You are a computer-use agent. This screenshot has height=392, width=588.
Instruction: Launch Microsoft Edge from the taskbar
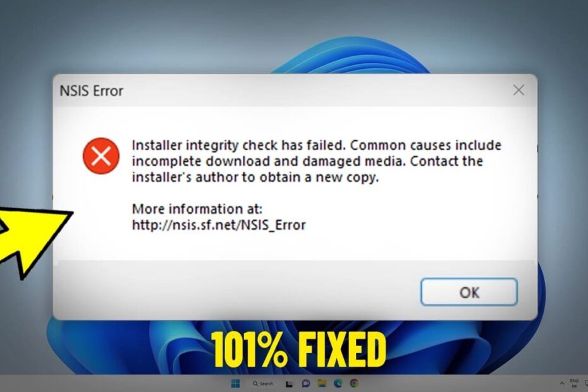click(x=338, y=383)
